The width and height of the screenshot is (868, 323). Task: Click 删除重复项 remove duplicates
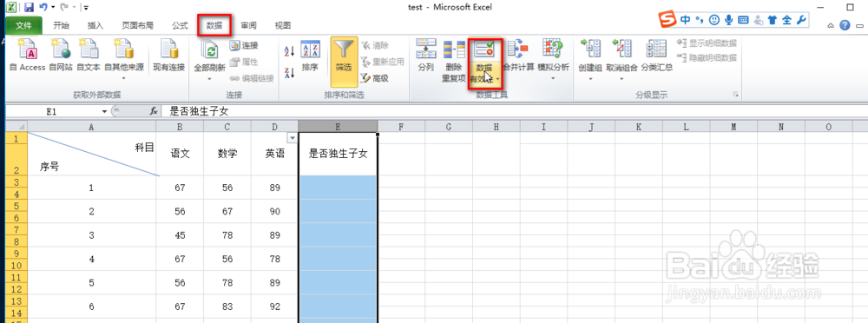454,61
